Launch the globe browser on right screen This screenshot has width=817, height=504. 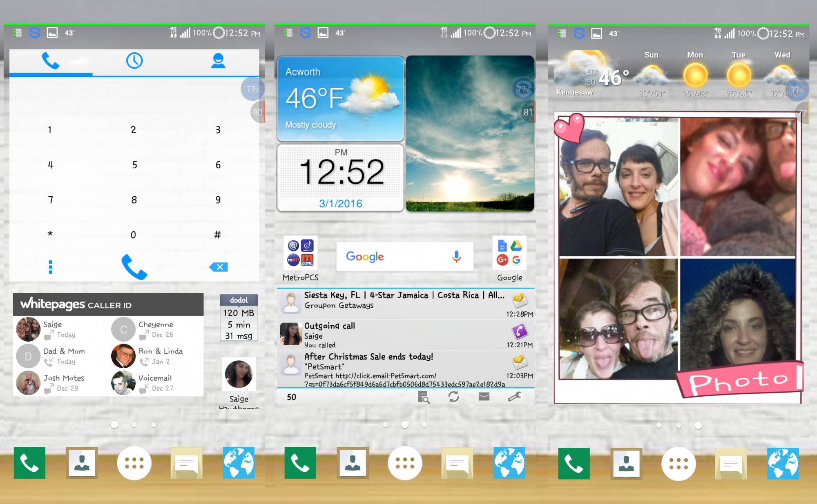pyautogui.click(x=782, y=463)
